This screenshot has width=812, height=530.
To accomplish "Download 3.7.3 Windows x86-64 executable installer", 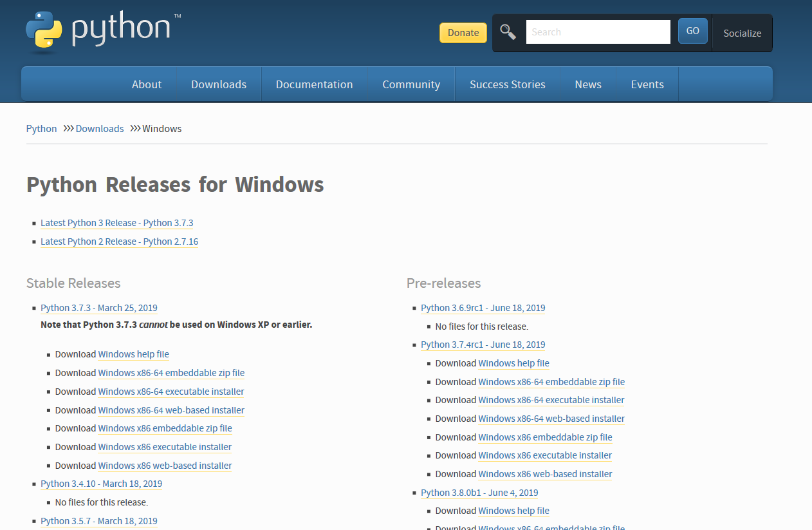I will (x=171, y=392).
